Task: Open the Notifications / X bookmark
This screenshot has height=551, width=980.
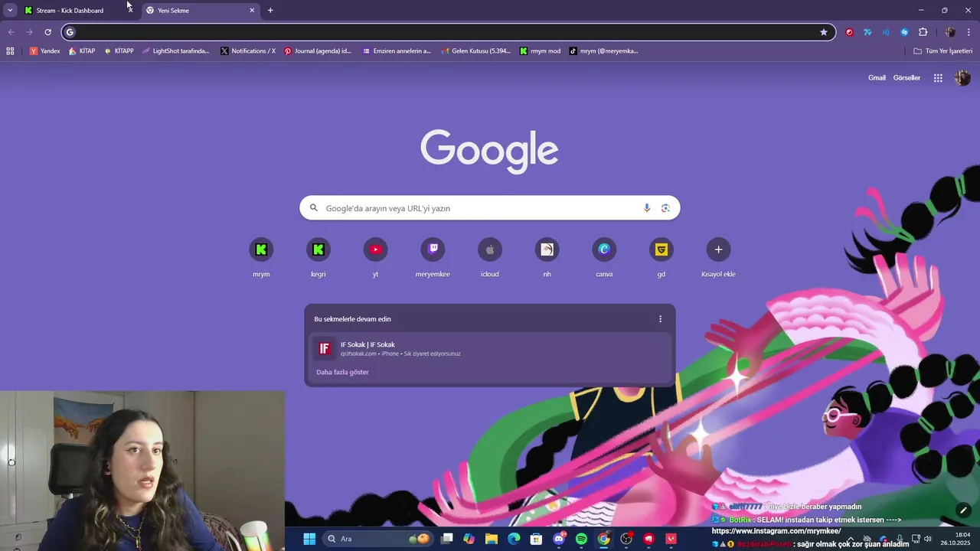Action: (248, 51)
